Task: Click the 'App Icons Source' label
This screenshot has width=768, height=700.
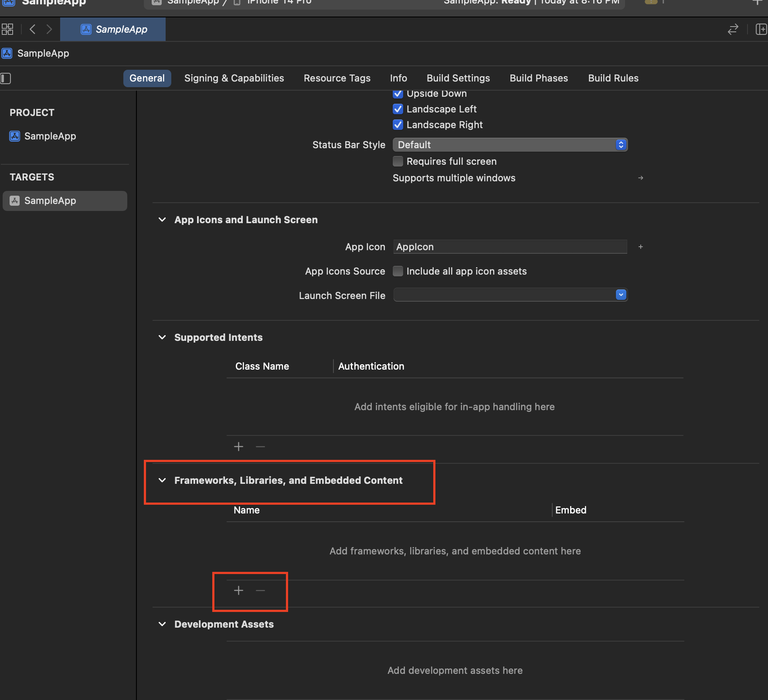Action: point(345,271)
